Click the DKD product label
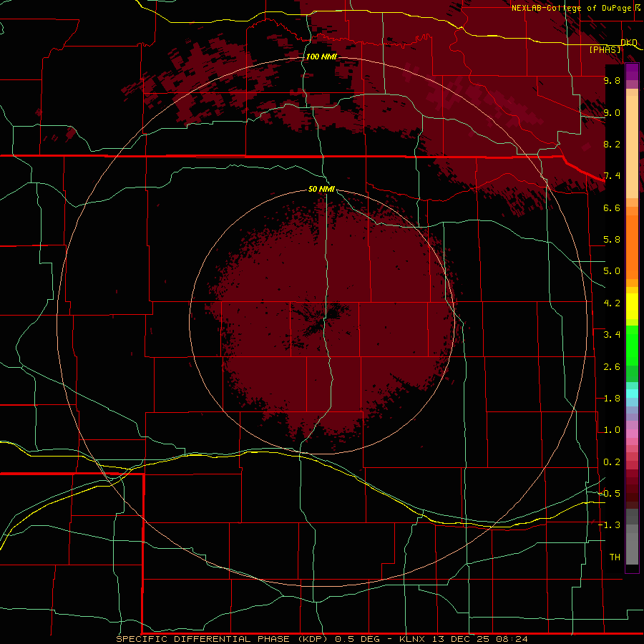 629,42
